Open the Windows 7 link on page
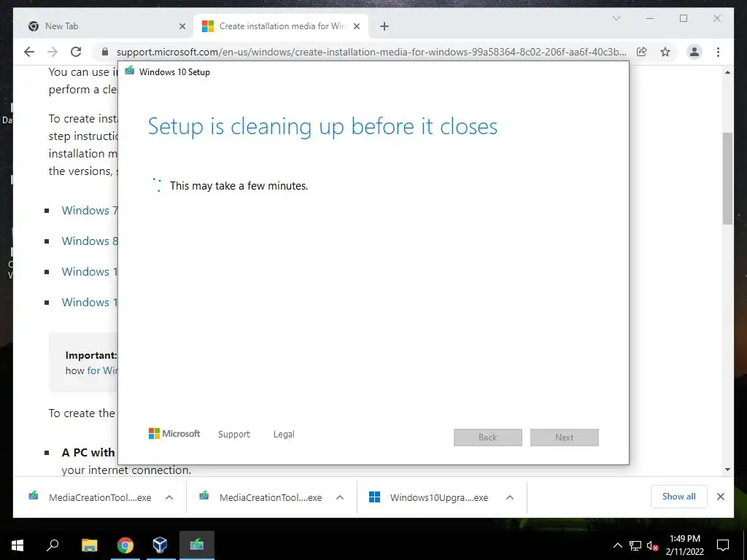The width and height of the screenshot is (747, 560). click(x=90, y=211)
